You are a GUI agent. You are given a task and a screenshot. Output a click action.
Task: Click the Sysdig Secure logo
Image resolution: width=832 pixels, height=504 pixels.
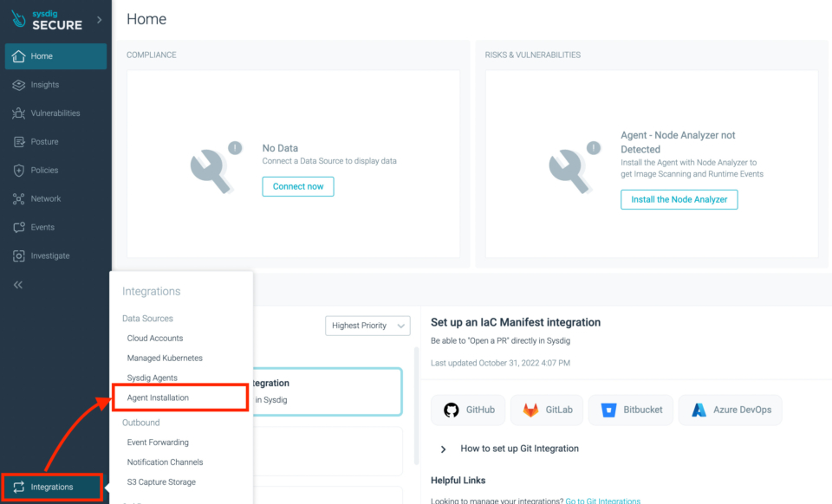click(x=47, y=20)
